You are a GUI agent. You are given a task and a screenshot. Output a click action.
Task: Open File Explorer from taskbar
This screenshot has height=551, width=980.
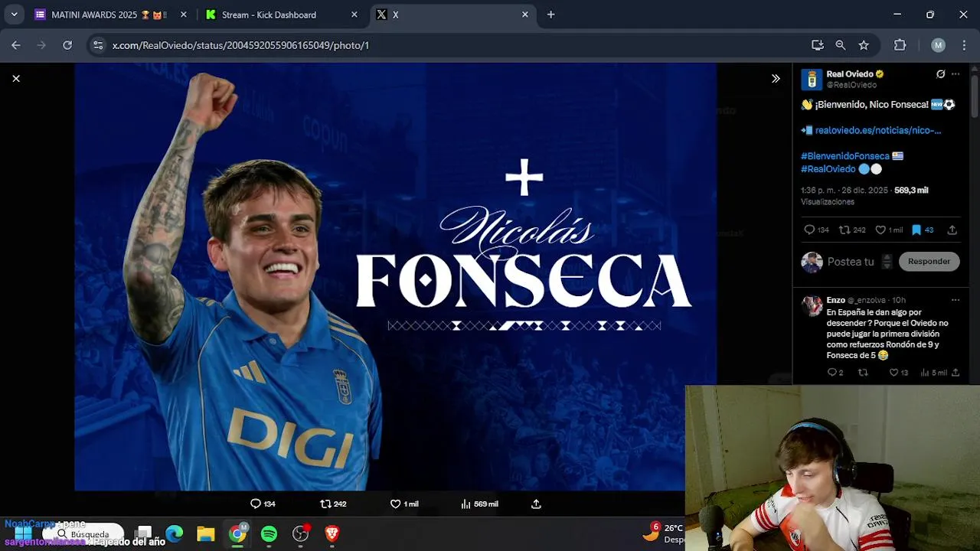point(205,533)
